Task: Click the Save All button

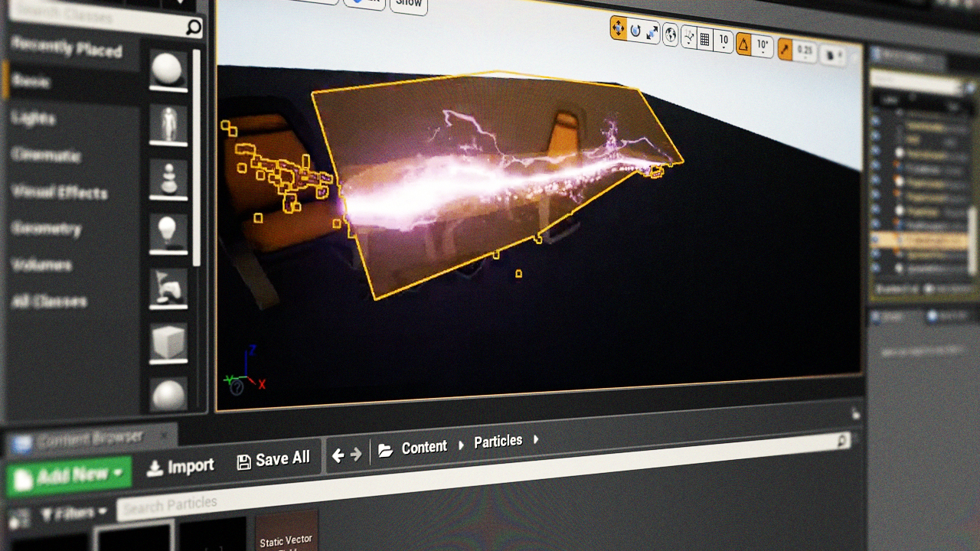Action: [273, 460]
